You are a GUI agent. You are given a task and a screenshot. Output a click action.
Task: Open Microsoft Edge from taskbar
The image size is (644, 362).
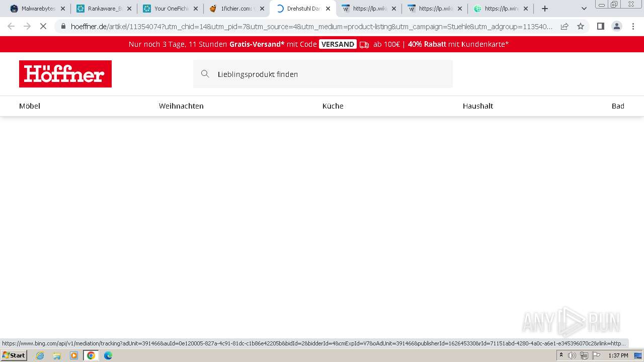108,355
